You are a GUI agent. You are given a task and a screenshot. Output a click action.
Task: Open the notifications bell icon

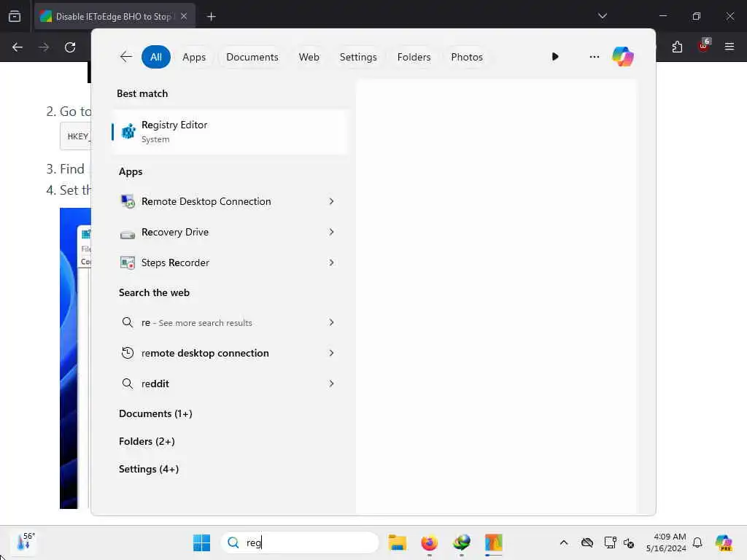click(x=697, y=542)
